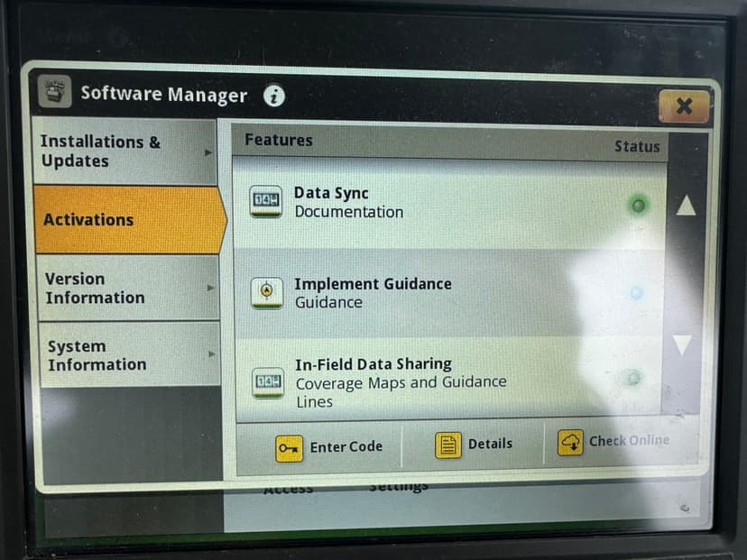The image size is (747, 560).
Task: Select the Data Sync status indicator
Action: pos(638,206)
